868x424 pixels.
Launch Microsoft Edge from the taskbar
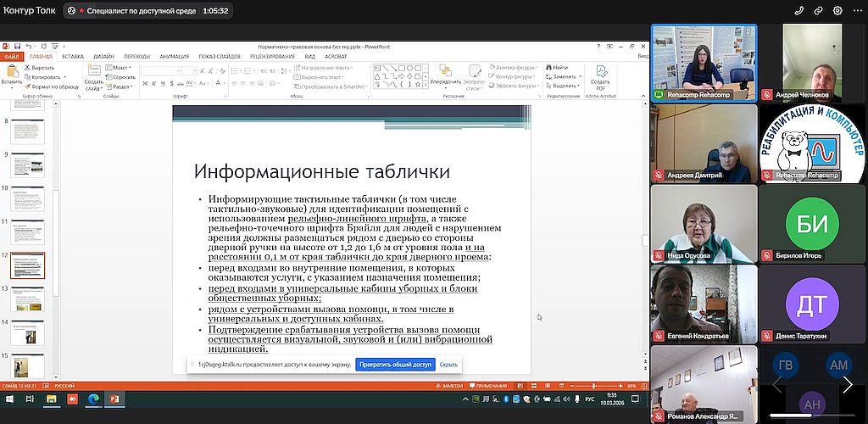click(x=92, y=398)
